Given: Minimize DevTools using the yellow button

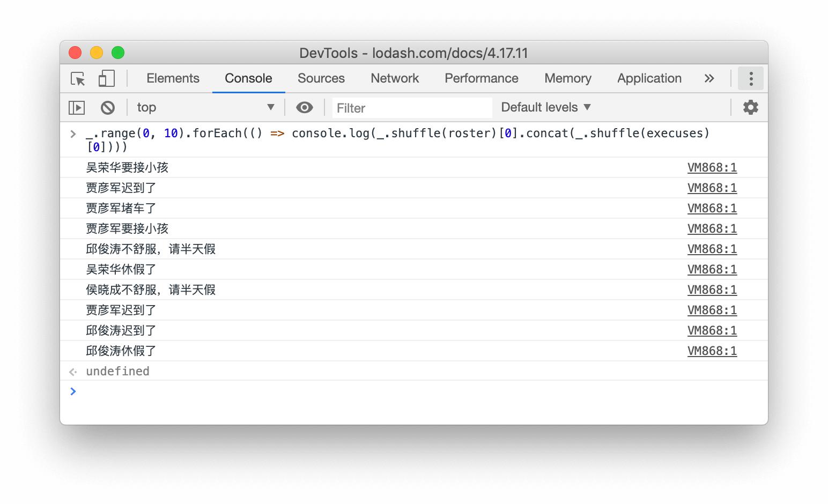Looking at the screenshot, I should click(x=97, y=53).
